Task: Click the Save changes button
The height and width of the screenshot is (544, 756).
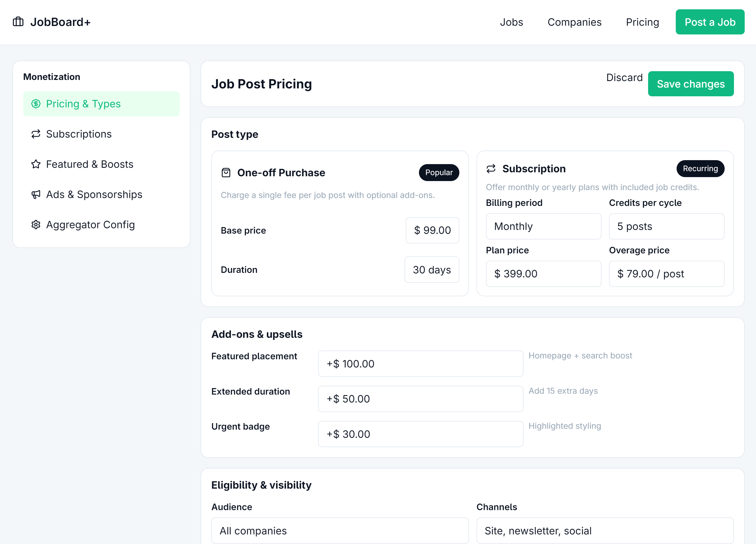Action: tap(691, 84)
